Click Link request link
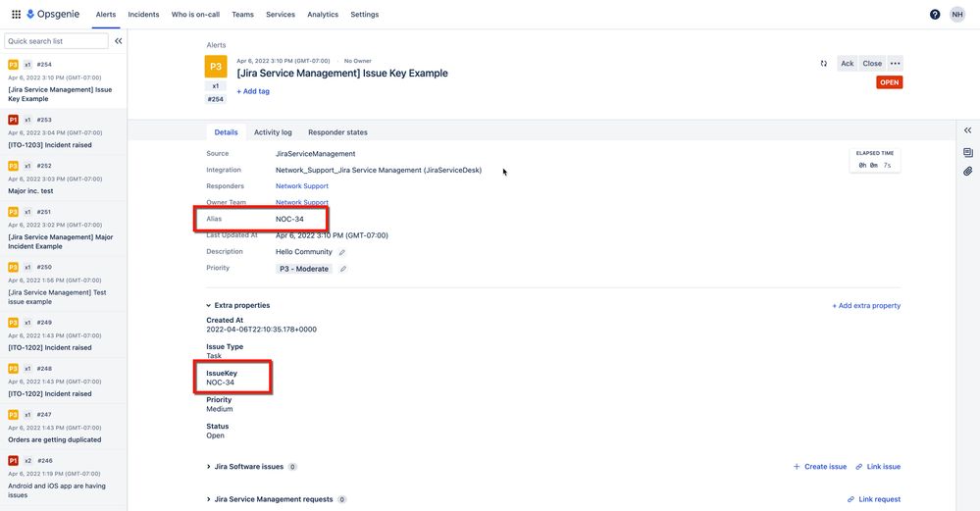The height and width of the screenshot is (511, 980). [874, 499]
